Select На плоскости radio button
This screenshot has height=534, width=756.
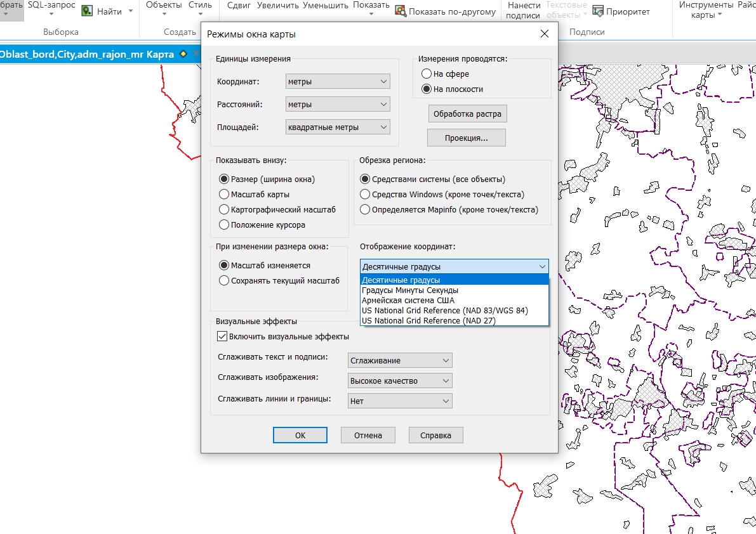coord(426,89)
